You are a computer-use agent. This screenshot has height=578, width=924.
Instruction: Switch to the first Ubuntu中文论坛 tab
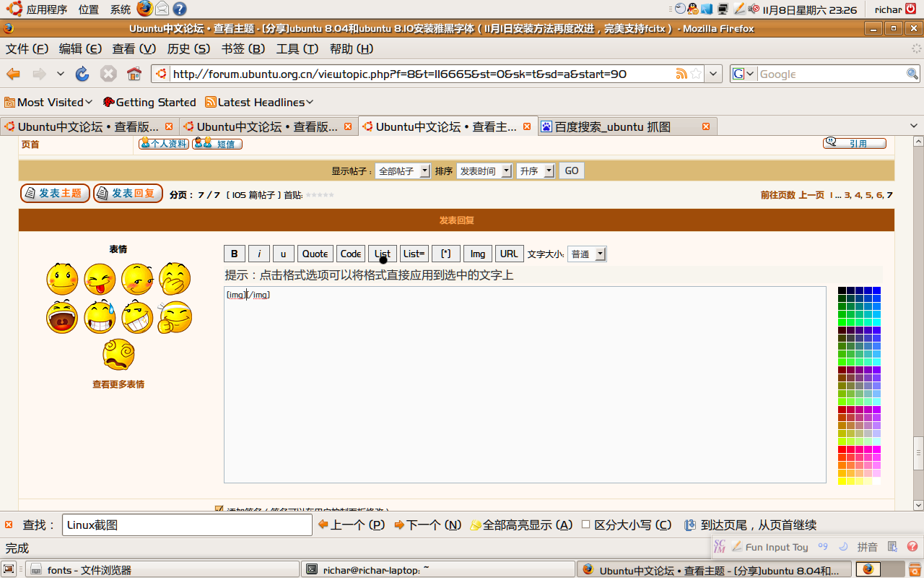click(x=90, y=126)
